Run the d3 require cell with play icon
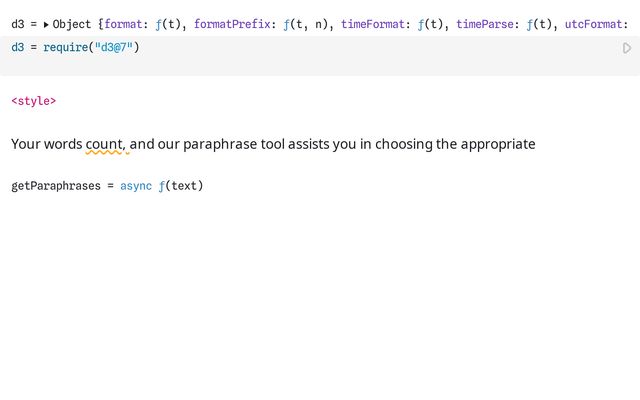This screenshot has width=640, height=400. [x=627, y=48]
